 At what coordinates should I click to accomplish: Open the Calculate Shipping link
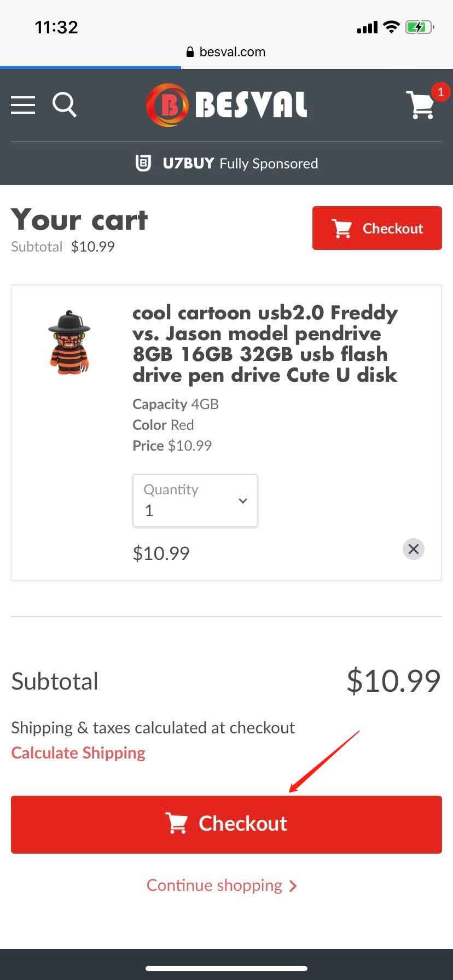point(78,753)
